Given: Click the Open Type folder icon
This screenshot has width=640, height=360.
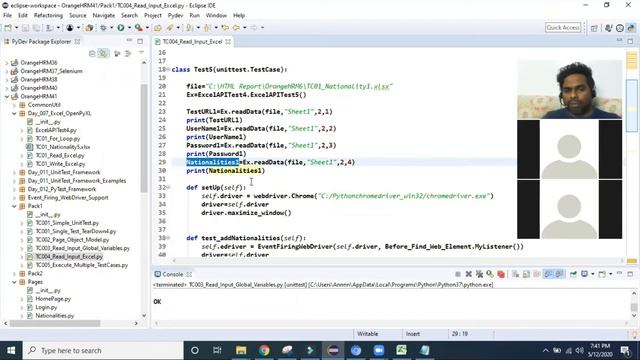Looking at the screenshot, I should click(158, 28).
